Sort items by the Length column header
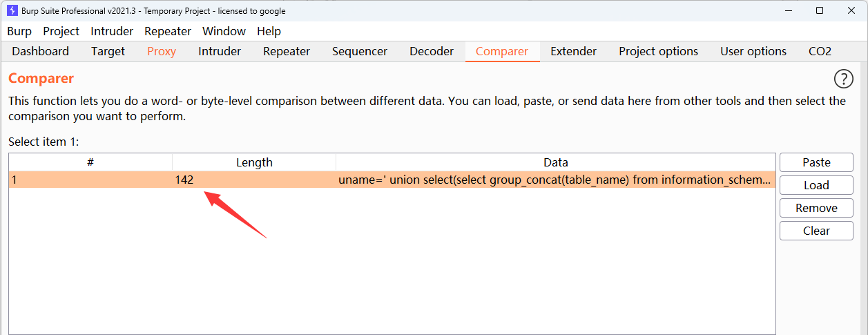868x335 pixels. (254, 162)
